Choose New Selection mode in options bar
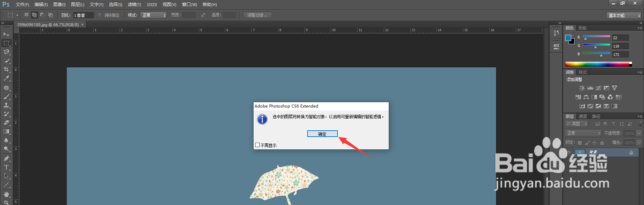The image size is (644, 205). pos(26,15)
